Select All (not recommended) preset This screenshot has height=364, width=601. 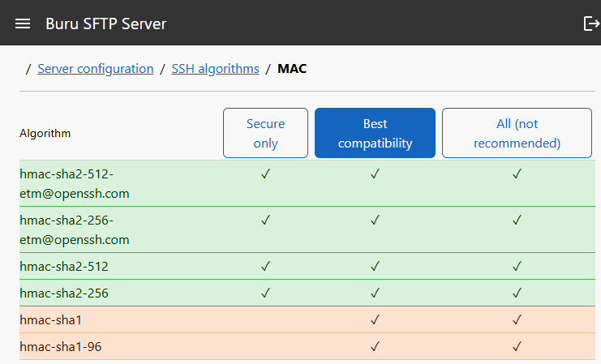(x=517, y=133)
